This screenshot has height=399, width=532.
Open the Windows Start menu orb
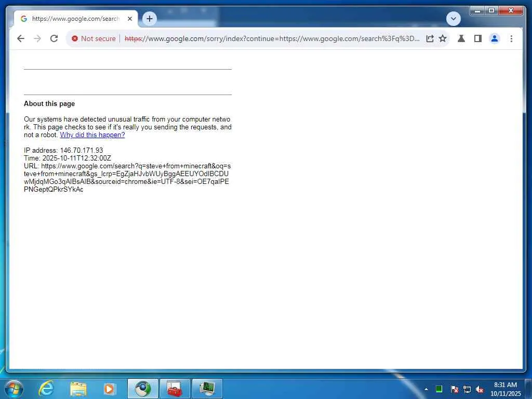(x=14, y=389)
